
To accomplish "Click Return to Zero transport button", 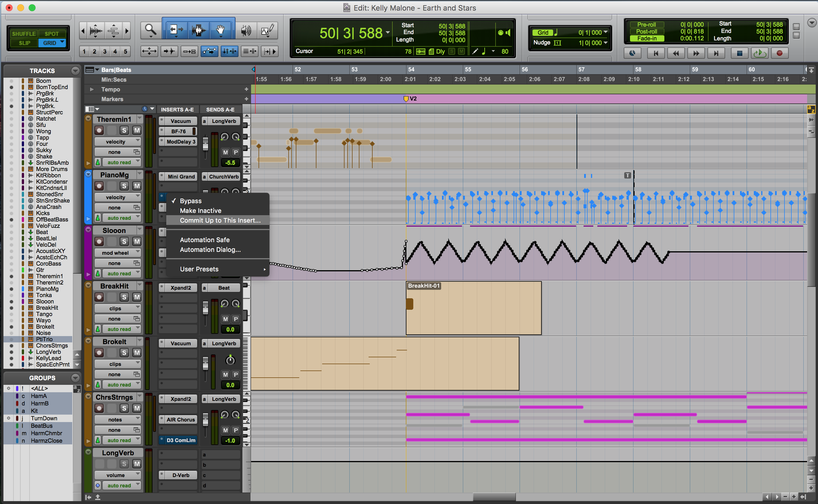I will [656, 53].
